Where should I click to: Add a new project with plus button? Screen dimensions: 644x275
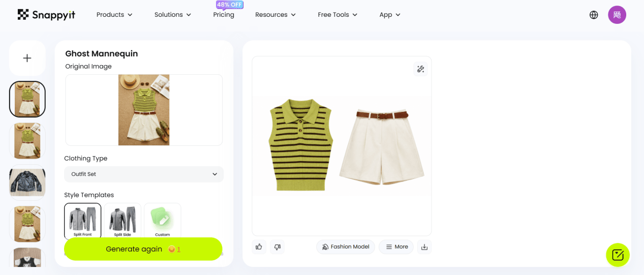(x=27, y=58)
